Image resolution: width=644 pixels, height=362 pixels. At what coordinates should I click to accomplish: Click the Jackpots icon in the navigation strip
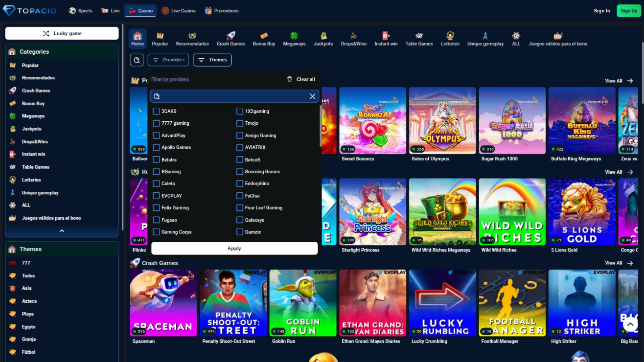pos(323,36)
